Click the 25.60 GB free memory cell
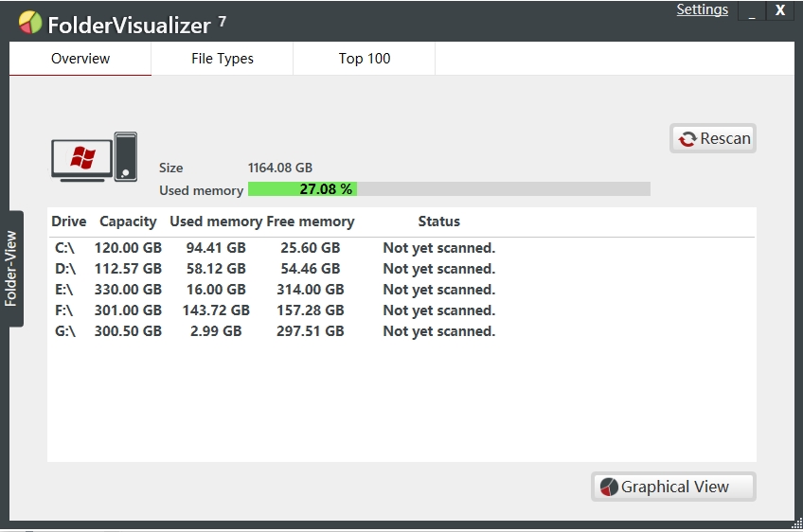The image size is (803, 532). coord(311,248)
